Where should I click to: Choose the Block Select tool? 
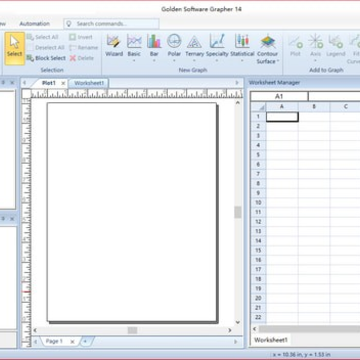46,58
